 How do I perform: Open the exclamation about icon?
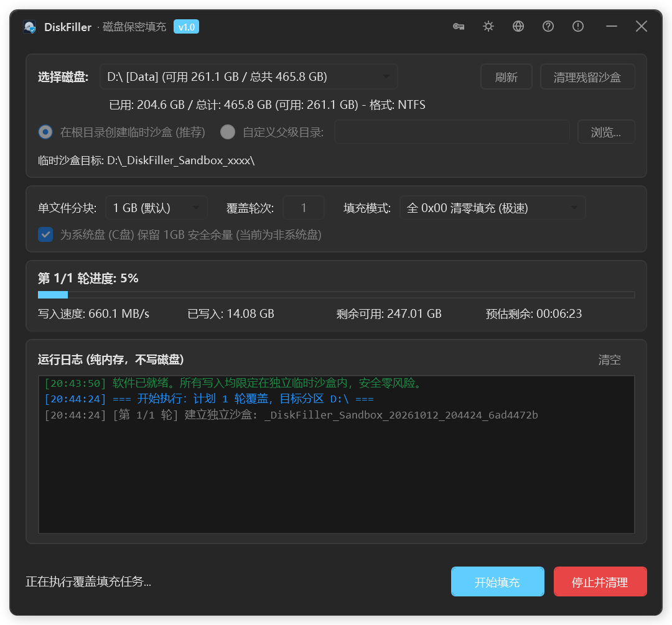click(577, 27)
